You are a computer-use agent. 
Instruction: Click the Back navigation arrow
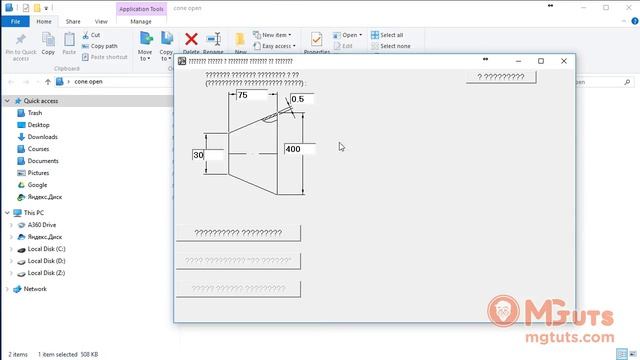[x=11, y=82]
